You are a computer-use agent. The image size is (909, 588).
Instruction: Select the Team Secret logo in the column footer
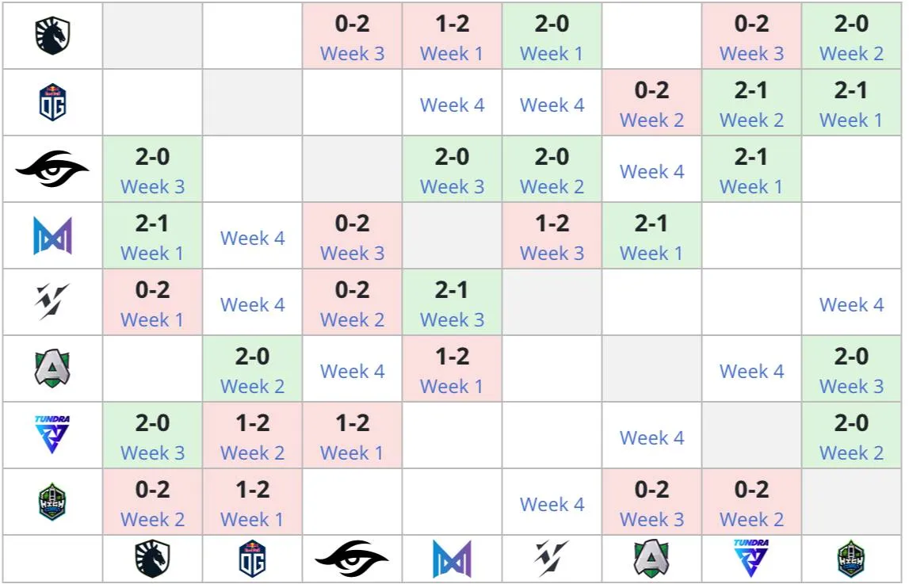(x=352, y=559)
